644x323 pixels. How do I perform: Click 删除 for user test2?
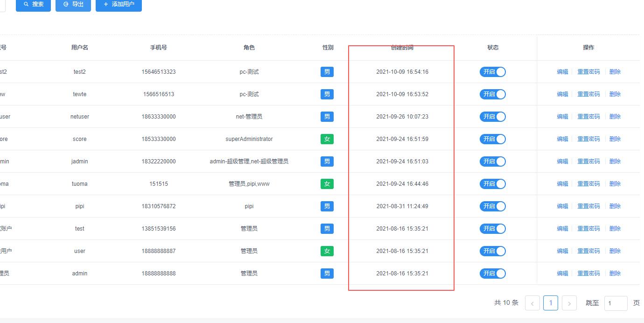(615, 72)
